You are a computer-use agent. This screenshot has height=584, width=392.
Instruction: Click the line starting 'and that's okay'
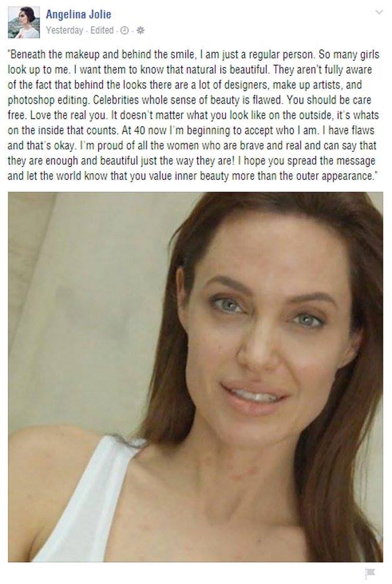(192, 146)
